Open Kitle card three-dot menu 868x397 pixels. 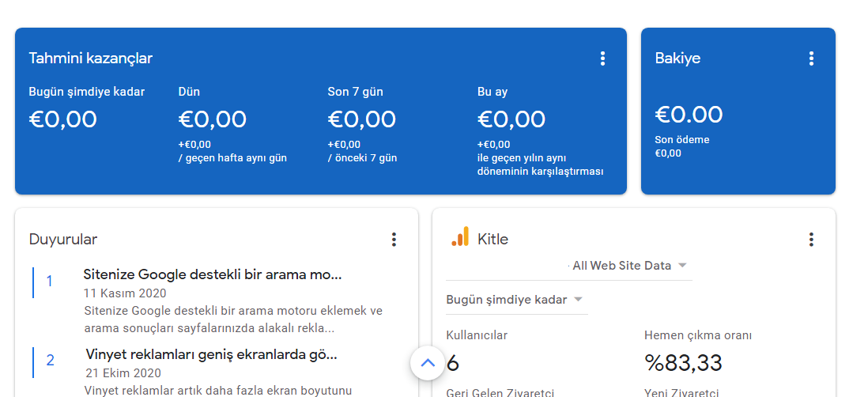pyautogui.click(x=811, y=240)
